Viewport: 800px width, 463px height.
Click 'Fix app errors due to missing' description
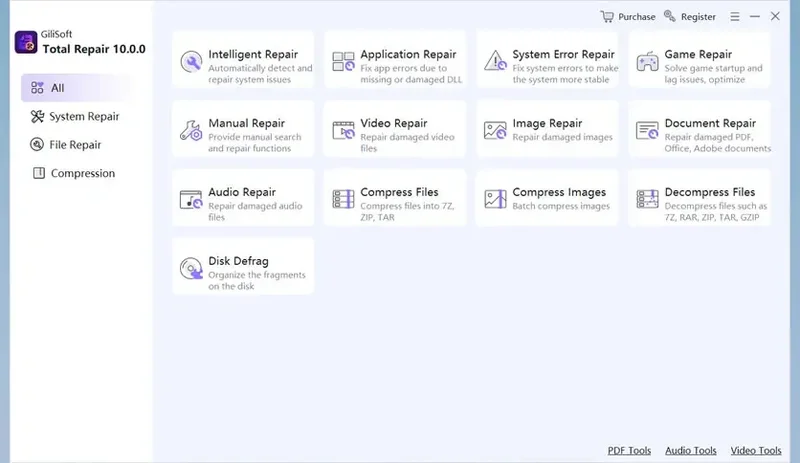pyautogui.click(x=411, y=74)
